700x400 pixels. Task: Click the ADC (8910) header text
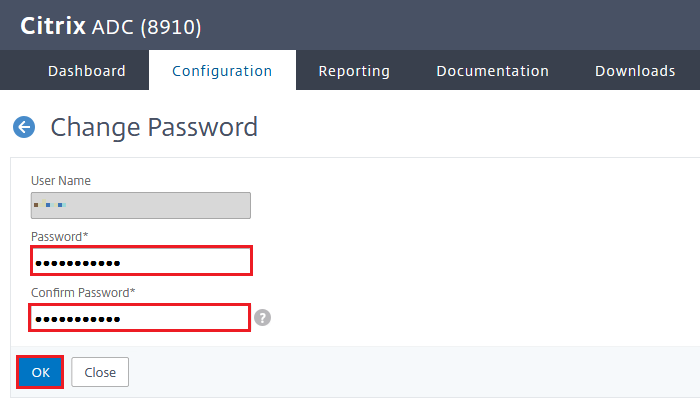146,27
